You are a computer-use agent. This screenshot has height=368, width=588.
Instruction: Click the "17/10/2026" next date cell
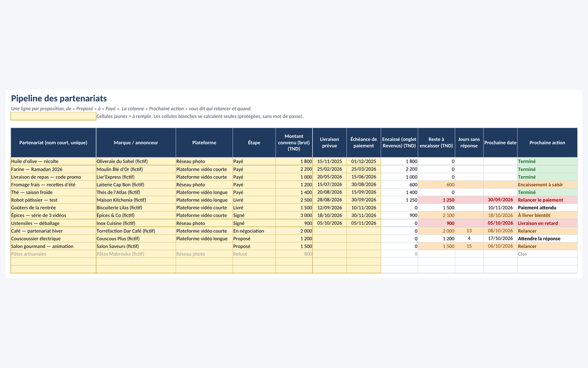(x=500, y=238)
